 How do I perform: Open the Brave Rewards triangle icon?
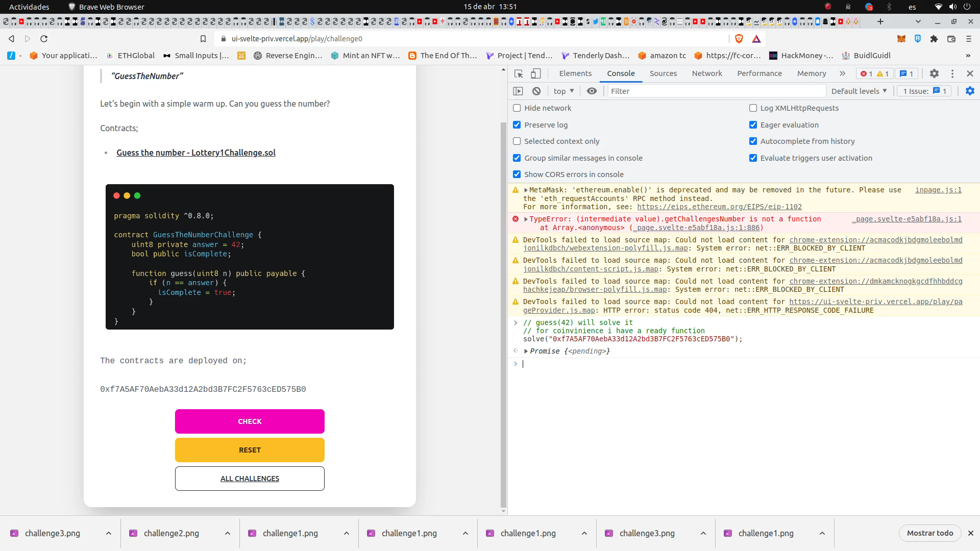point(756,39)
